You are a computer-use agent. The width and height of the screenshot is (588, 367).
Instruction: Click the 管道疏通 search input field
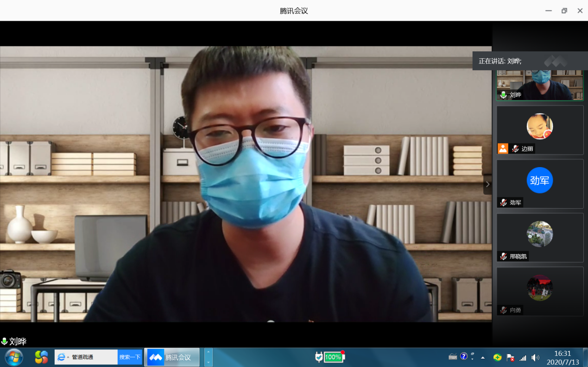point(93,357)
